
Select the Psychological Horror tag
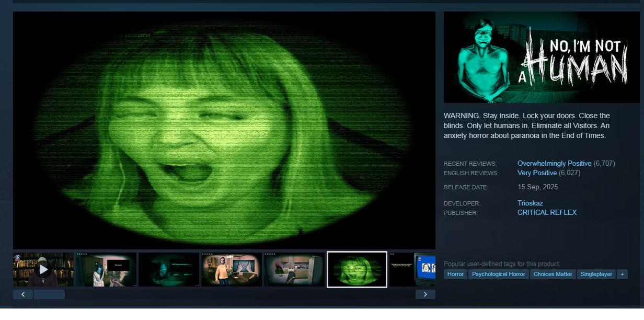499,274
